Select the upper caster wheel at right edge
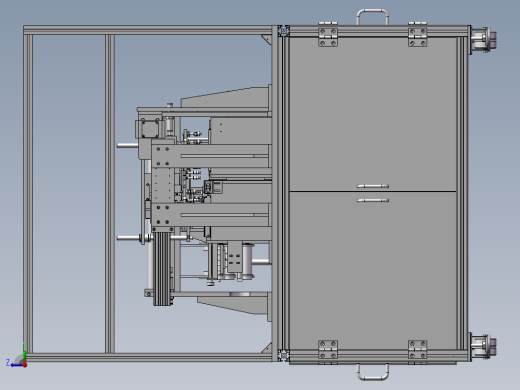Viewport: 520px width, 390px height. 483,40
